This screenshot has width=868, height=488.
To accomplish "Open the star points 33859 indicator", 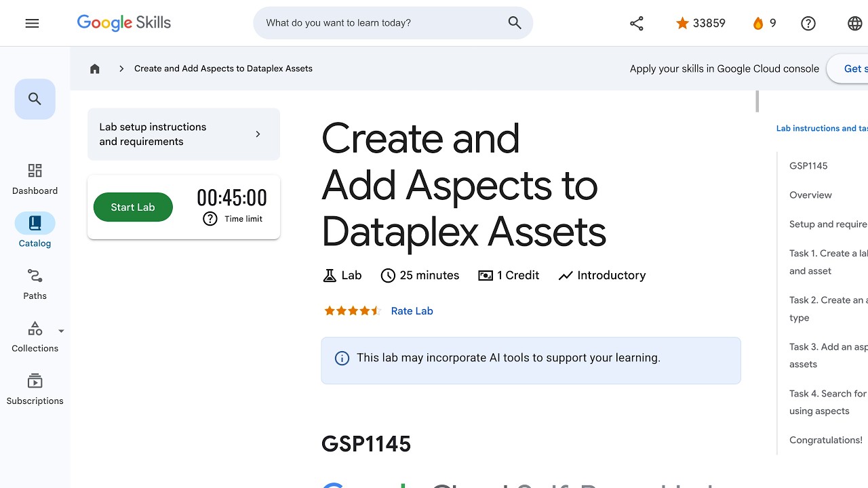I will pos(701,23).
